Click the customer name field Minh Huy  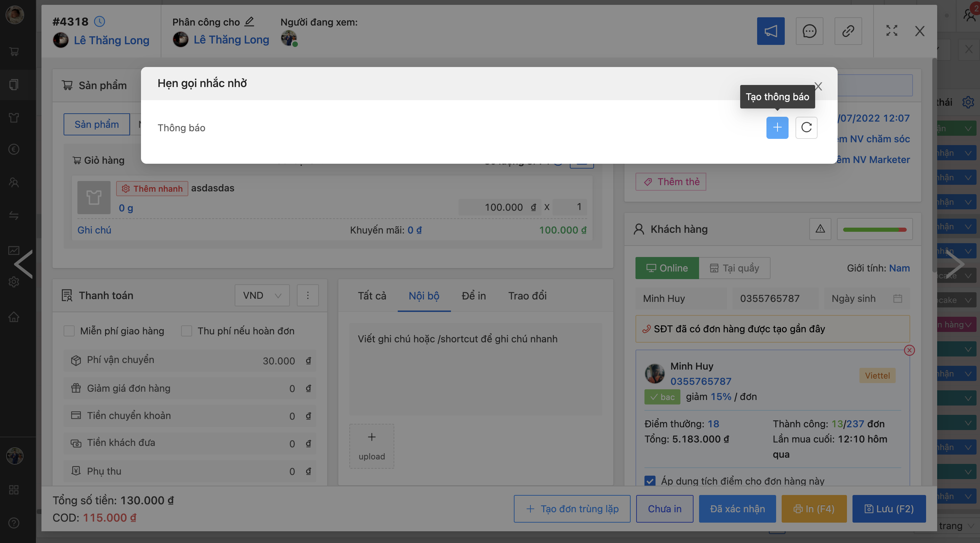pos(681,298)
